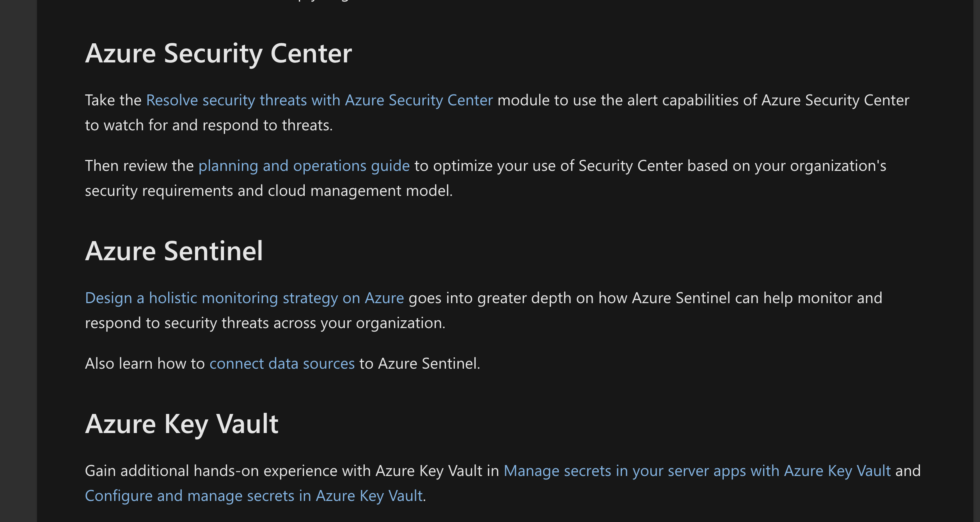Click the words 'Also learn how to'
The width and height of the screenshot is (980, 522).
click(145, 364)
